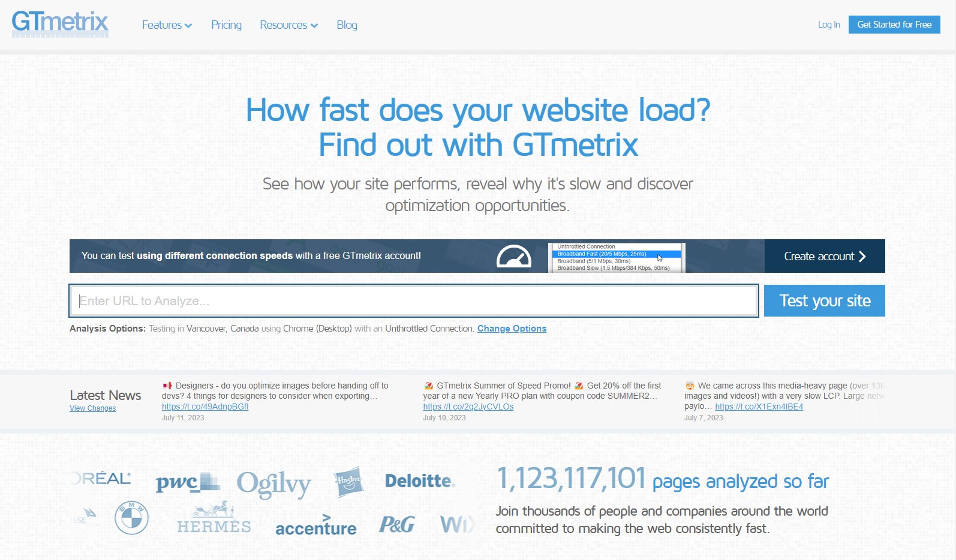Click the July 10, 2023 news date
Viewport: 956px width, 560px height.
coord(444,418)
